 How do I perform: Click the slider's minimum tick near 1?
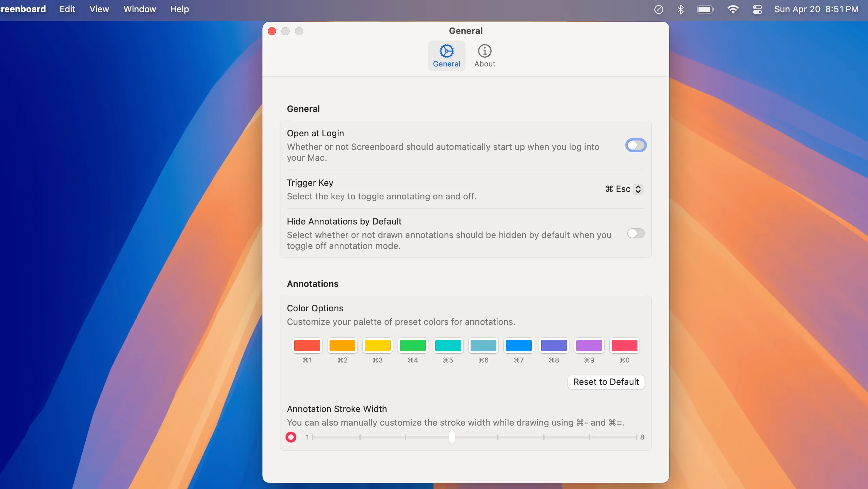(x=313, y=437)
